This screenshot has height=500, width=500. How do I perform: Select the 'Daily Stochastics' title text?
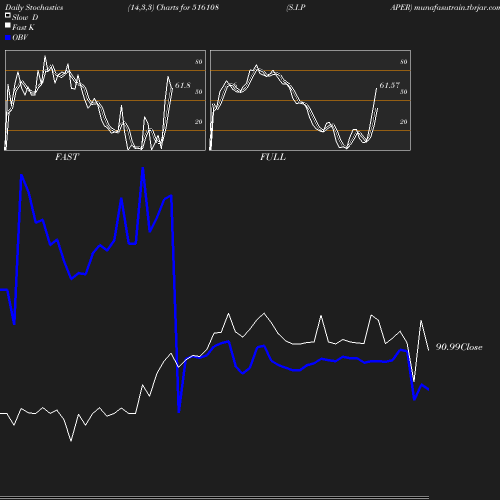tap(34, 8)
